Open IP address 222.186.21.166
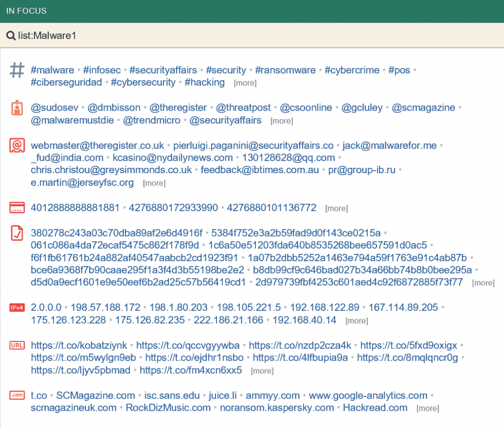The height and width of the screenshot is (429, 504). tap(228, 320)
